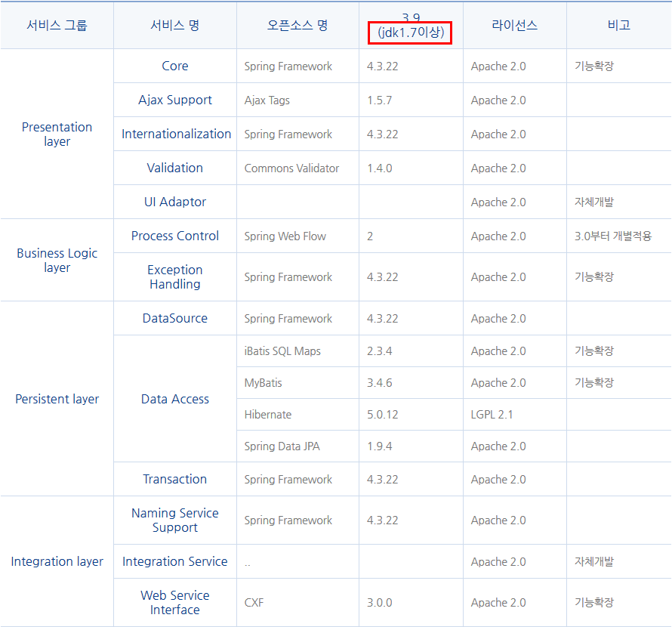The image size is (672, 627).
Task: Open the Core service link
Action: tap(175, 66)
